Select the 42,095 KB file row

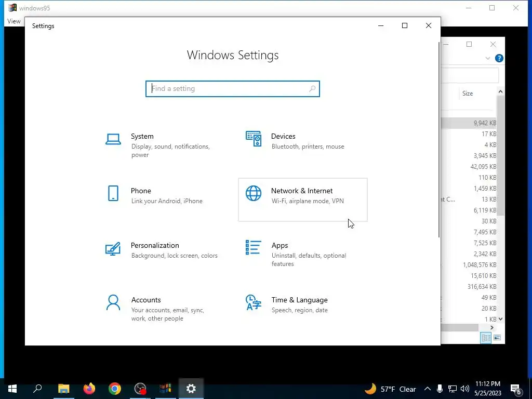(x=469, y=167)
